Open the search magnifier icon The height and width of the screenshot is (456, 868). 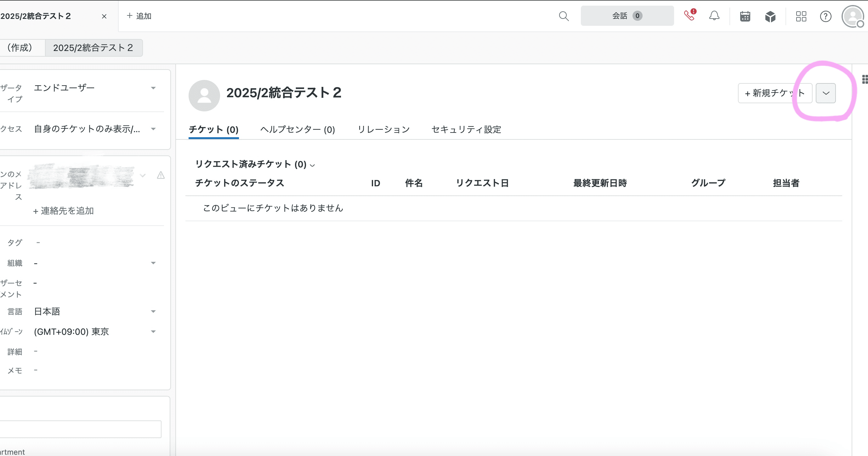(564, 16)
